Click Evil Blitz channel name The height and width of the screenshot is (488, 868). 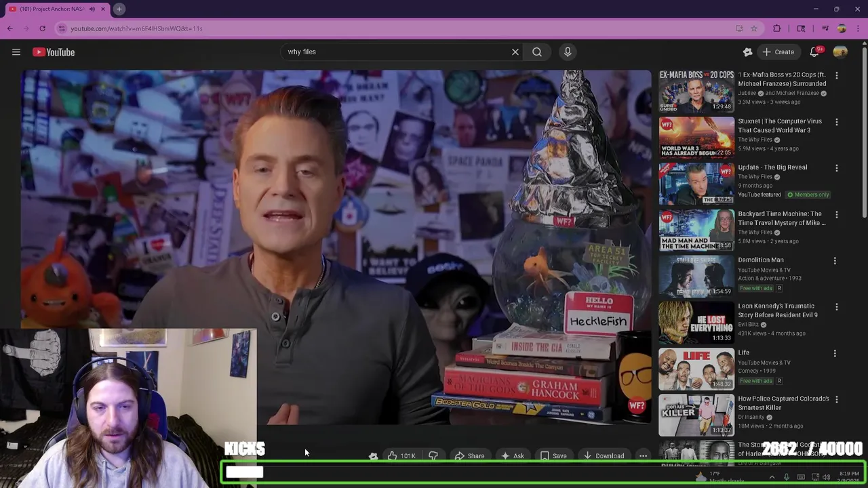coord(748,325)
